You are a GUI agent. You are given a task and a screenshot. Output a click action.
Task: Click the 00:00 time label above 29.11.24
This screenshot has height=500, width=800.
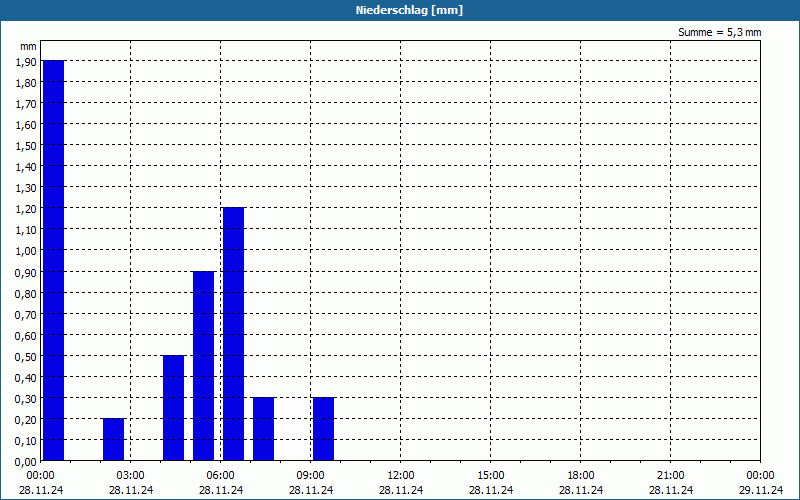point(761,476)
